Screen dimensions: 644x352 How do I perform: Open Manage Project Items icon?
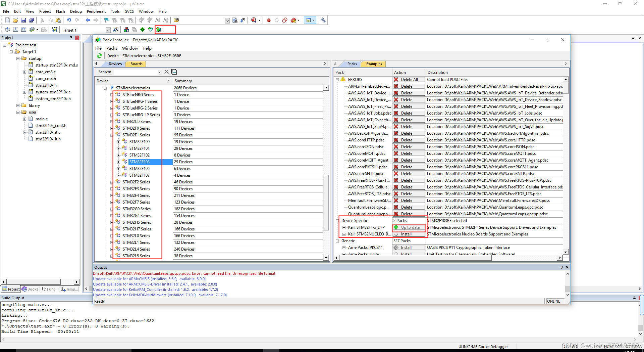coord(126,30)
